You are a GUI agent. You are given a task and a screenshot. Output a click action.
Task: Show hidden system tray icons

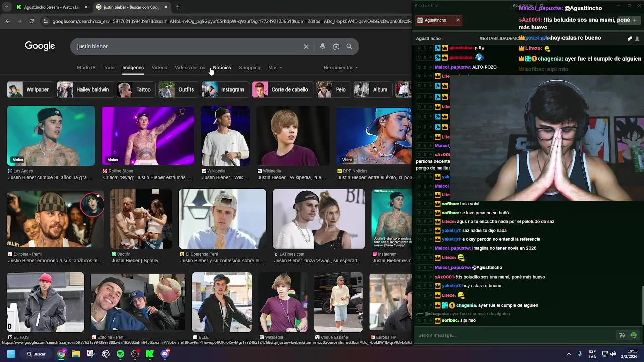569,354
